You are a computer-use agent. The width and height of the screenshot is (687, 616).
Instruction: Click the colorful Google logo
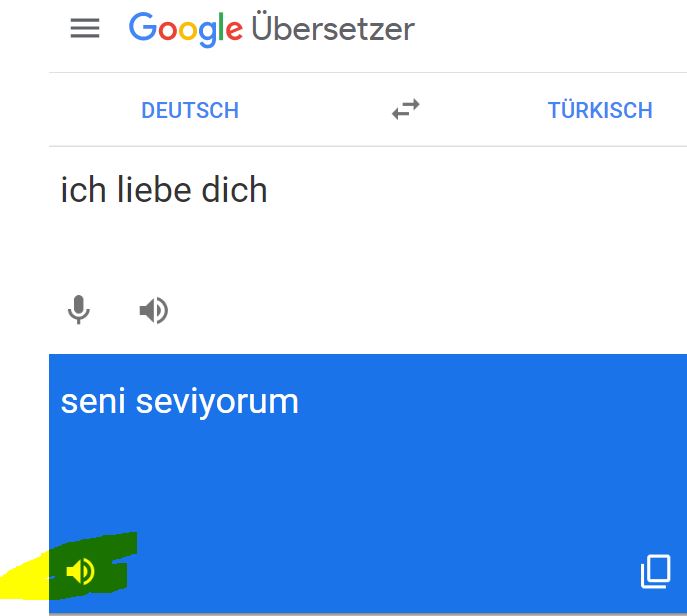pyautogui.click(x=185, y=29)
